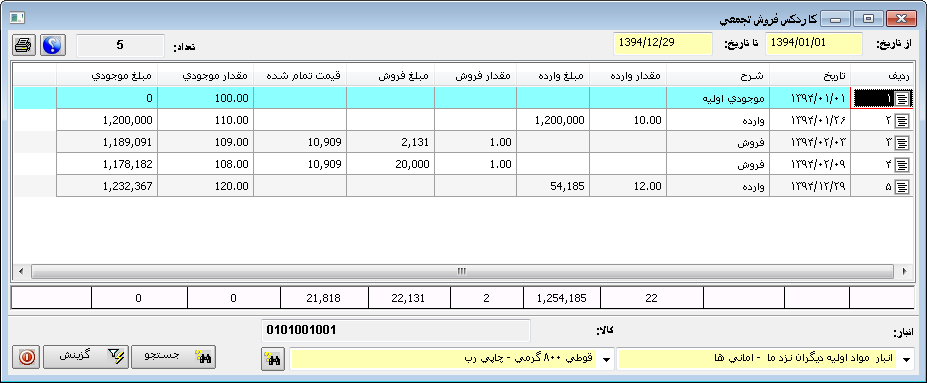Click the total cell 22,131
This screenshot has width=927, height=383.
409,298
